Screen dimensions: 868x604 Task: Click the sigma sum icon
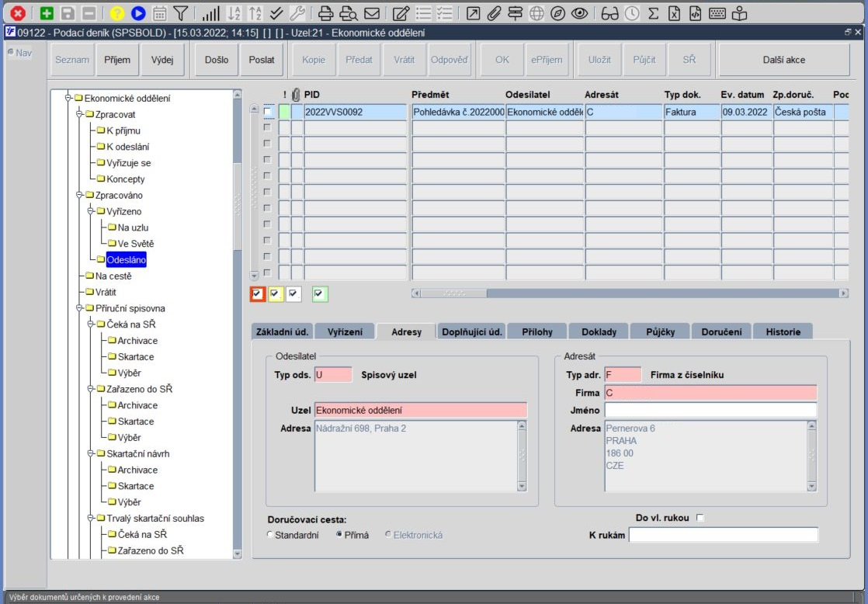coord(654,13)
